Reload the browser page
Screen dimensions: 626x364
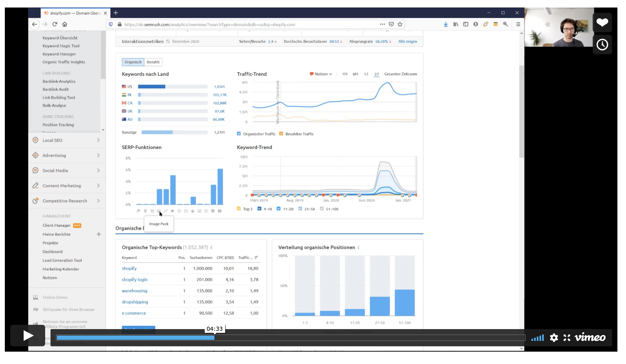pyautogui.click(x=55, y=24)
